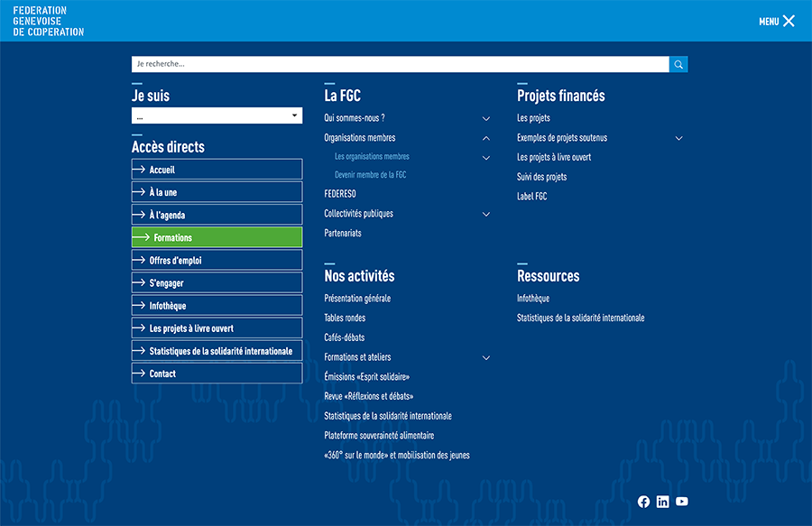Open Statistiques link under Nos activités
This screenshot has width=812, height=526.
pos(388,416)
